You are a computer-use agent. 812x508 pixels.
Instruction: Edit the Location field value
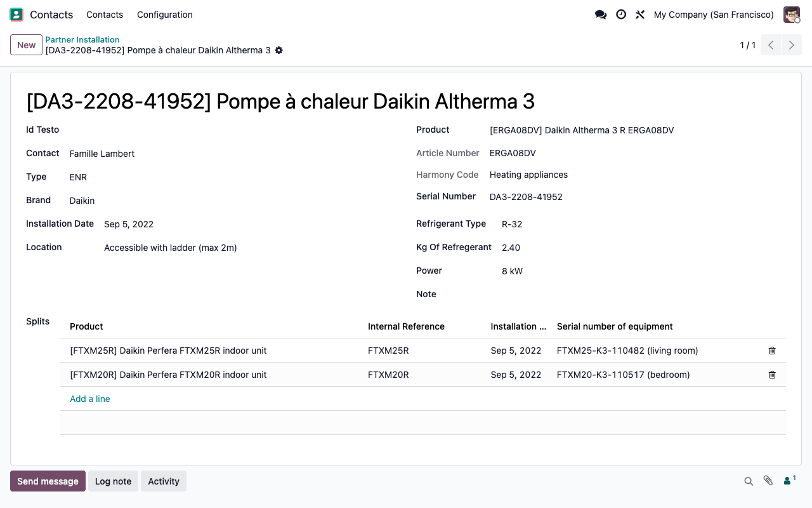250,248
